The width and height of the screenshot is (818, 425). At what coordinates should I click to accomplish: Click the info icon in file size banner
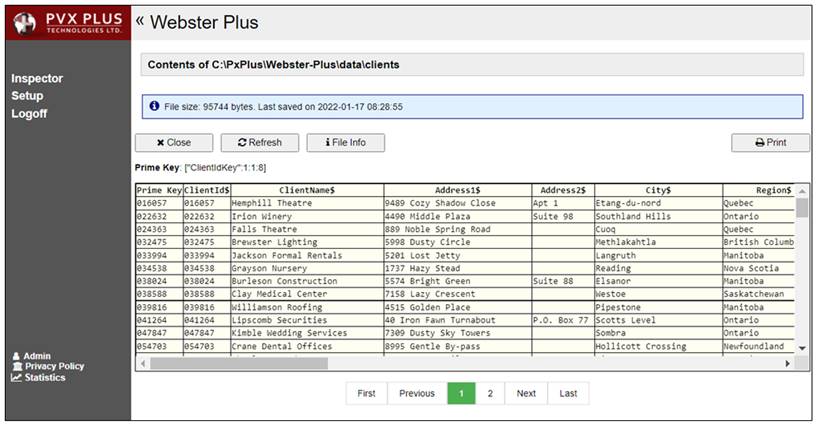point(154,106)
